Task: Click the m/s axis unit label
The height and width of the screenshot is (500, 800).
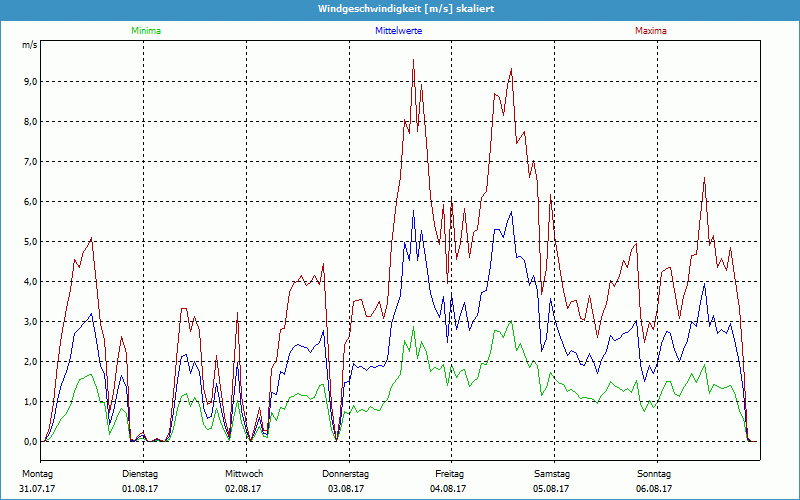Action: point(30,45)
